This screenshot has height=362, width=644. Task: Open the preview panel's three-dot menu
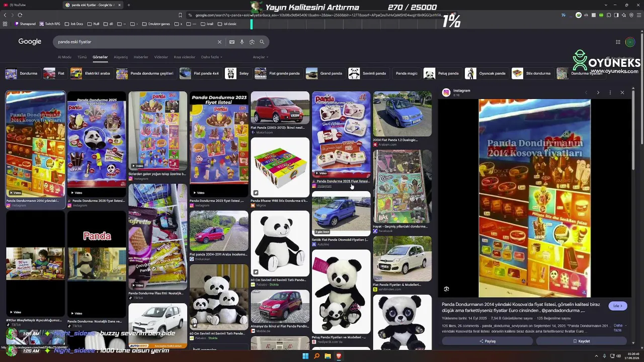click(610, 93)
